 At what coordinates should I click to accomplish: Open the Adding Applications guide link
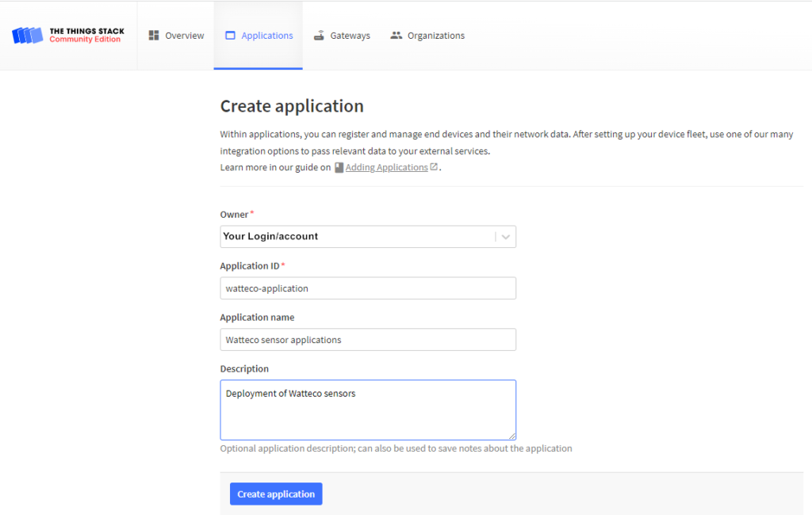tap(386, 167)
